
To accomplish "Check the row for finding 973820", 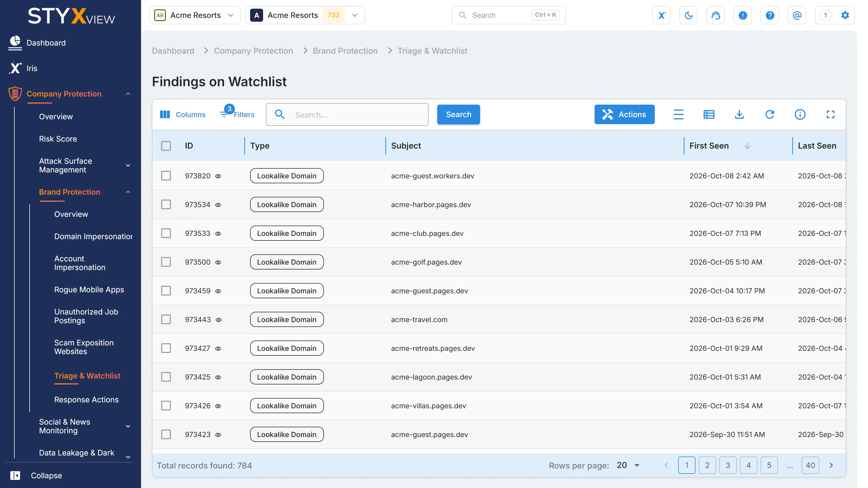I will (166, 176).
